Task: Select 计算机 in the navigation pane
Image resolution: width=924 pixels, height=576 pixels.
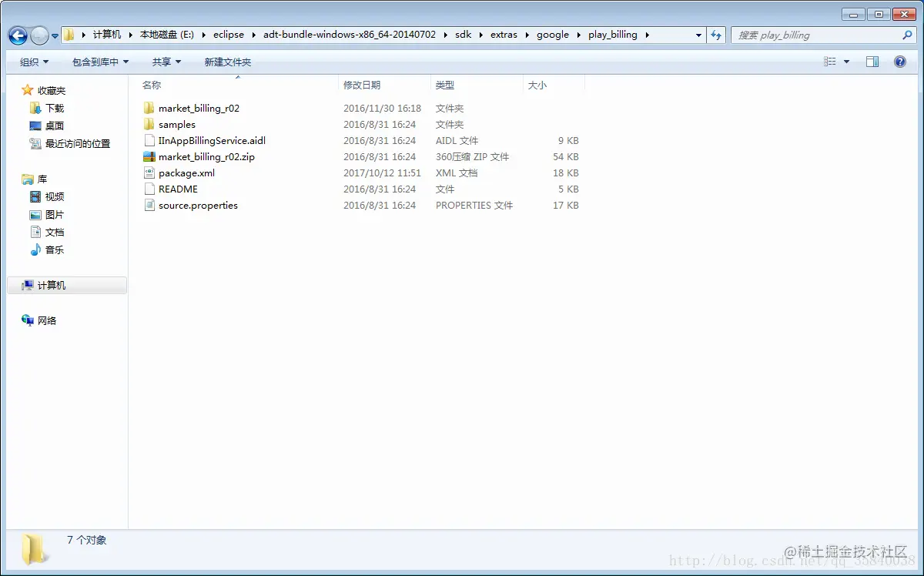Action: [x=52, y=285]
